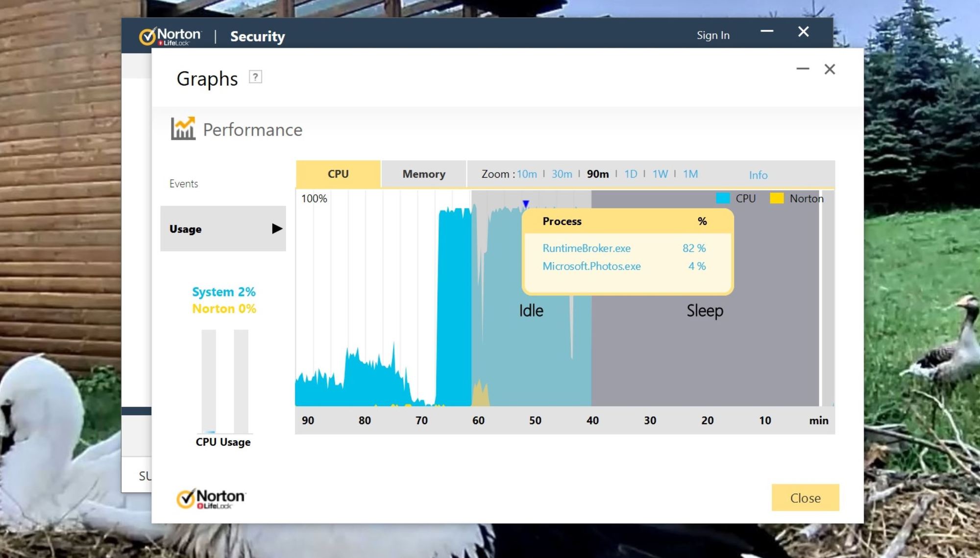Click the 82 % value for RuntimeBroker
The image size is (980, 558).
[x=694, y=248]
